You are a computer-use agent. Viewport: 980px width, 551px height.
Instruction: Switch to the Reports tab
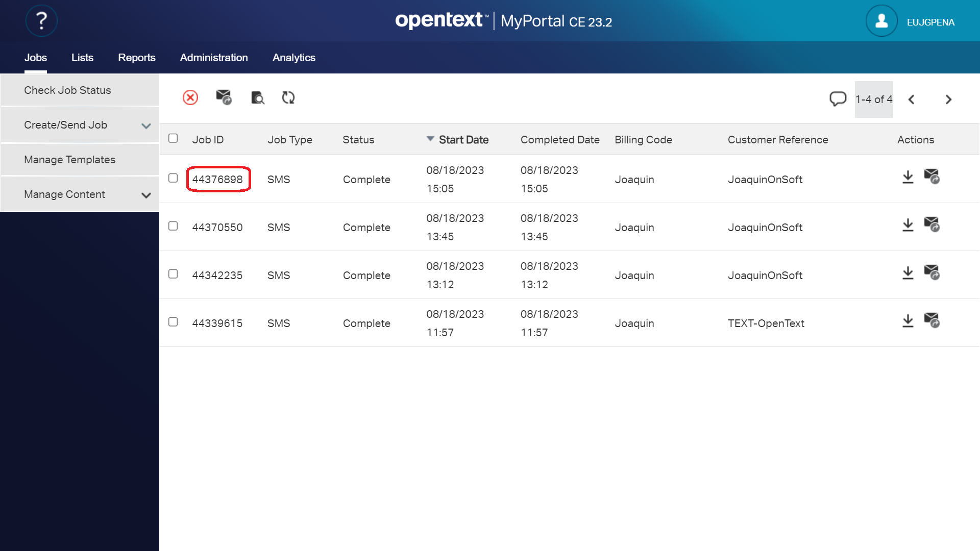click(136, 58)
